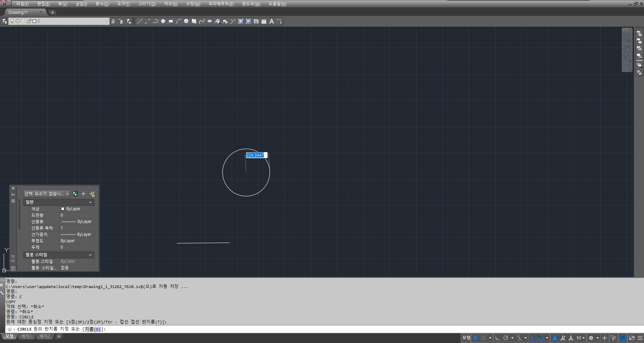Viewport: 644px width, 343px height.
Task: Open snap settings dropdown arrow
Action: point(490,338)
